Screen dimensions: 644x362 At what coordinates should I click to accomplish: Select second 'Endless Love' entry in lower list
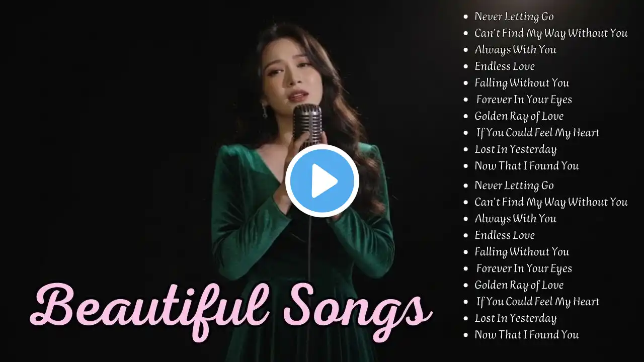point(505,235)
